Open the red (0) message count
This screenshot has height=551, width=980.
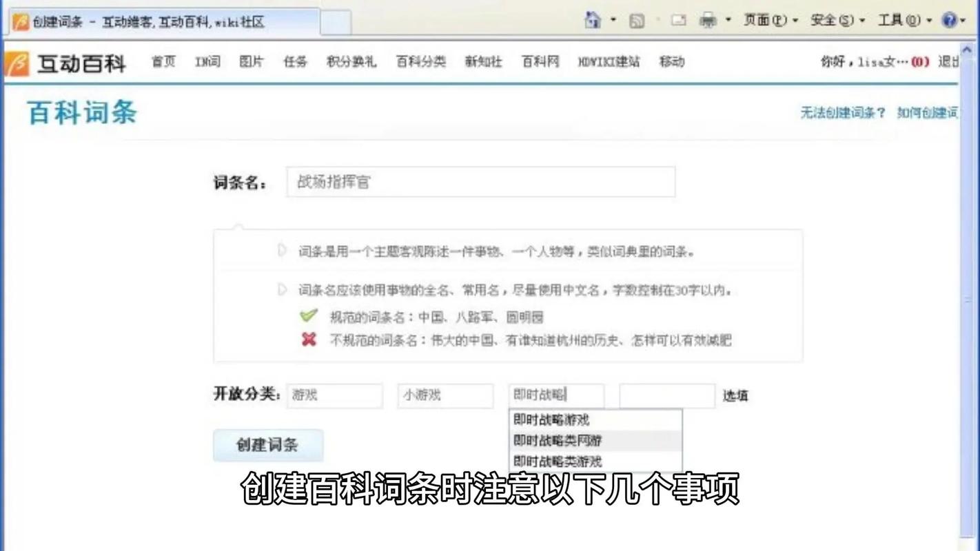point(920,62)
